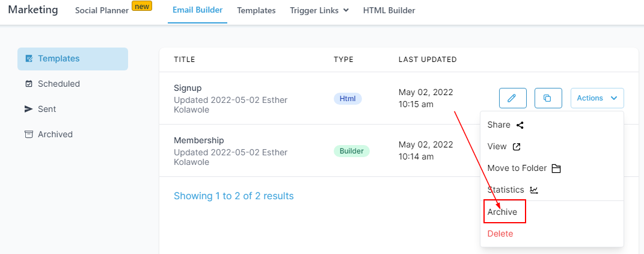This screenshot has width=644, height=254.
Task: Click the Archived box icon in sidebar
Action: 29,135
